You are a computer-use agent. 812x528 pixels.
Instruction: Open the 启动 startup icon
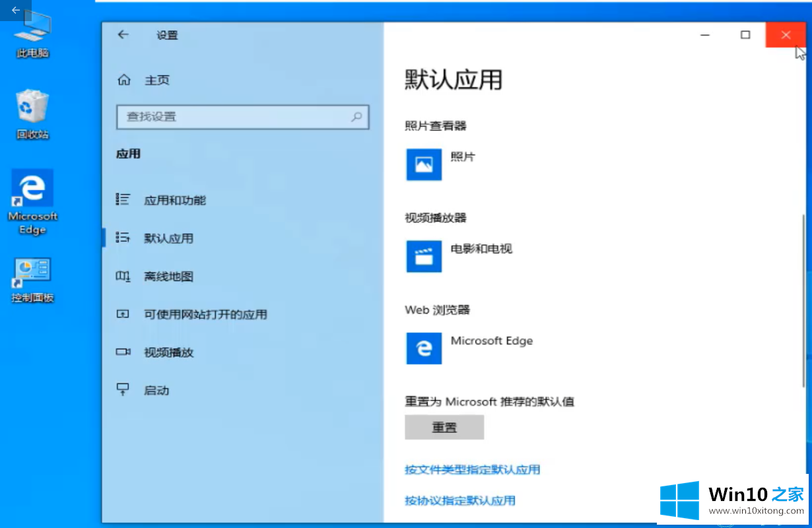coord(123,389)
